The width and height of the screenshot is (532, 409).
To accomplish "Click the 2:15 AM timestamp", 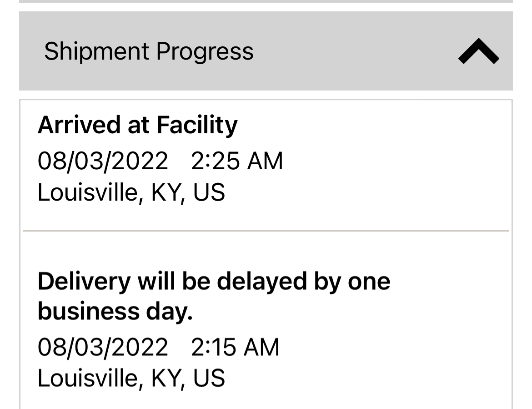I will coord(235,347).
